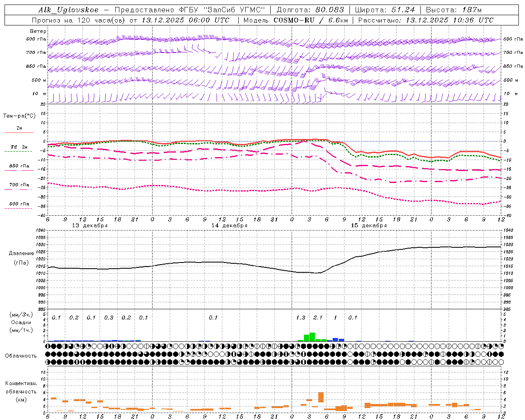
Task: Click the Облачность label
Action: (x=21, y=356)
